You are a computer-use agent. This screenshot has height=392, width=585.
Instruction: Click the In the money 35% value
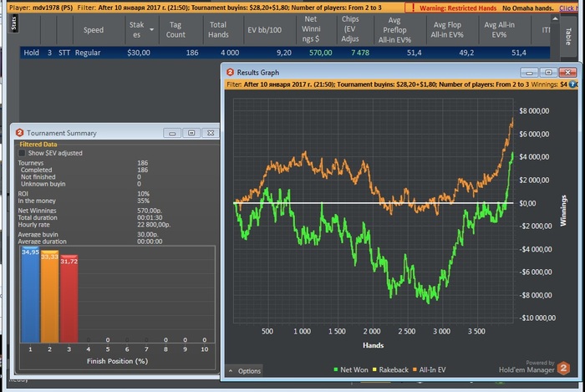pyautogui.click(x=143, y=201)
